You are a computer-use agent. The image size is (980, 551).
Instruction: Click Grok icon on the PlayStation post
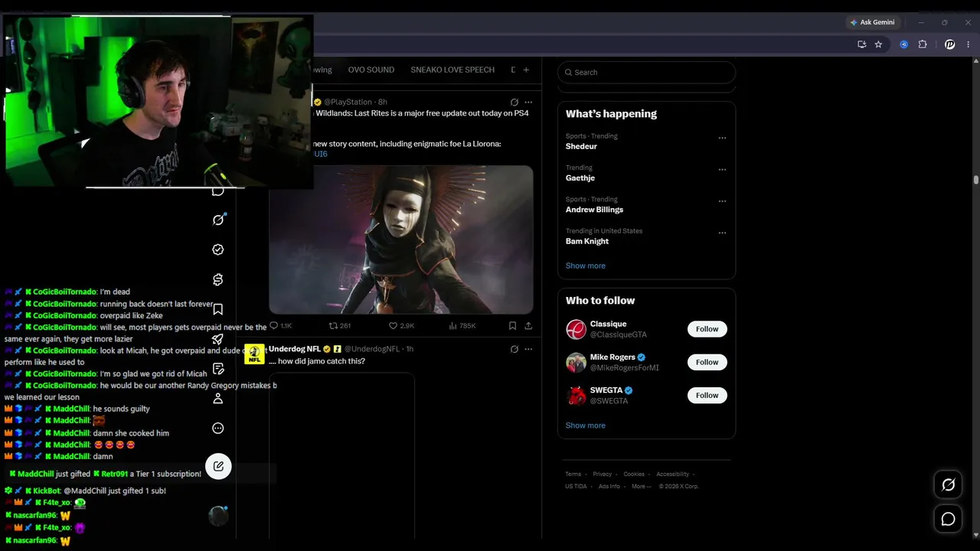point(514,102)
